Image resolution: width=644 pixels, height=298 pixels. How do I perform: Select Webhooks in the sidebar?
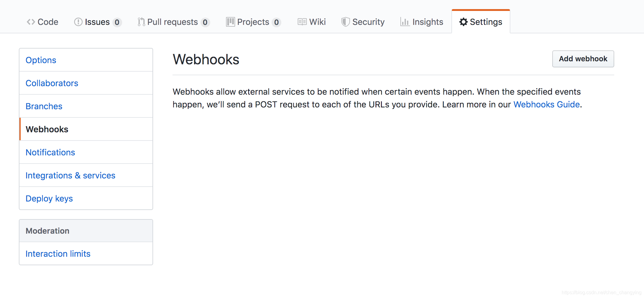tap(86, 129)
